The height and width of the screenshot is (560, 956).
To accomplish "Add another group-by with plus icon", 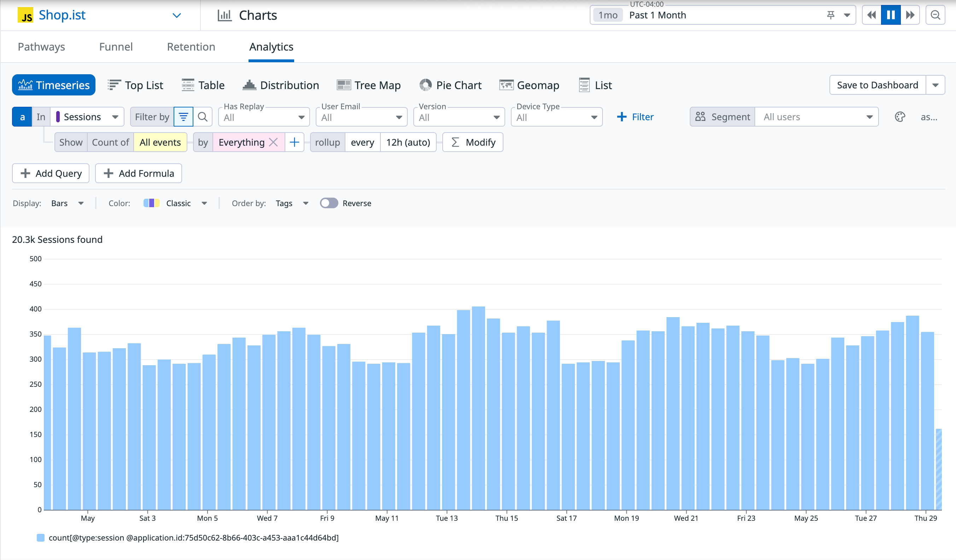I will click(295, 142).
